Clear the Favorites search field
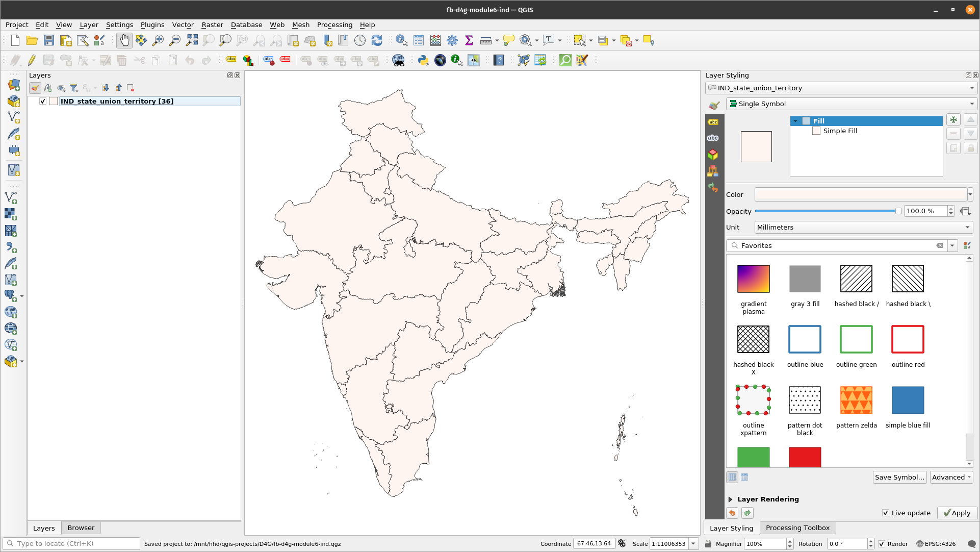The width and height of the screenshot is (980, 552). 939,245
